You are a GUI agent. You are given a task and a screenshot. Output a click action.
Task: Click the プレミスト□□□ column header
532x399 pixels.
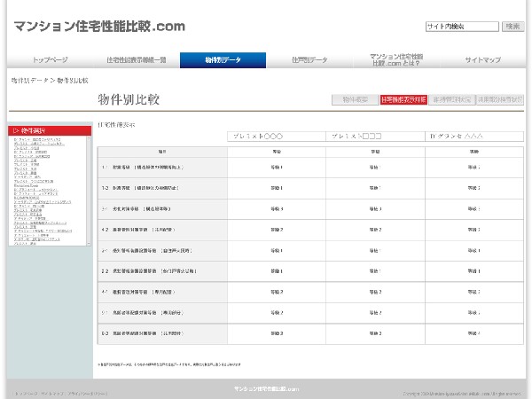[355, 136]
